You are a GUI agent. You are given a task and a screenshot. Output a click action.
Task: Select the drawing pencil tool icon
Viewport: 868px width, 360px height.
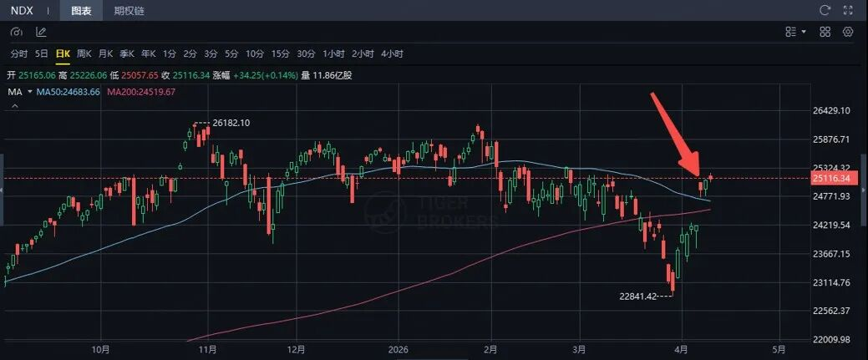[41, 32]
